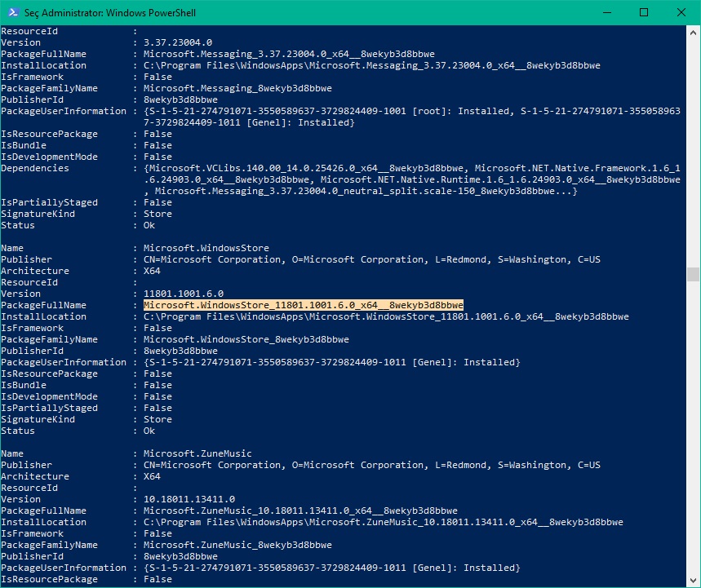Click the PowerShell icon in title bar
The width and height of the screenshot is (701, 588).
pos(13,12)
